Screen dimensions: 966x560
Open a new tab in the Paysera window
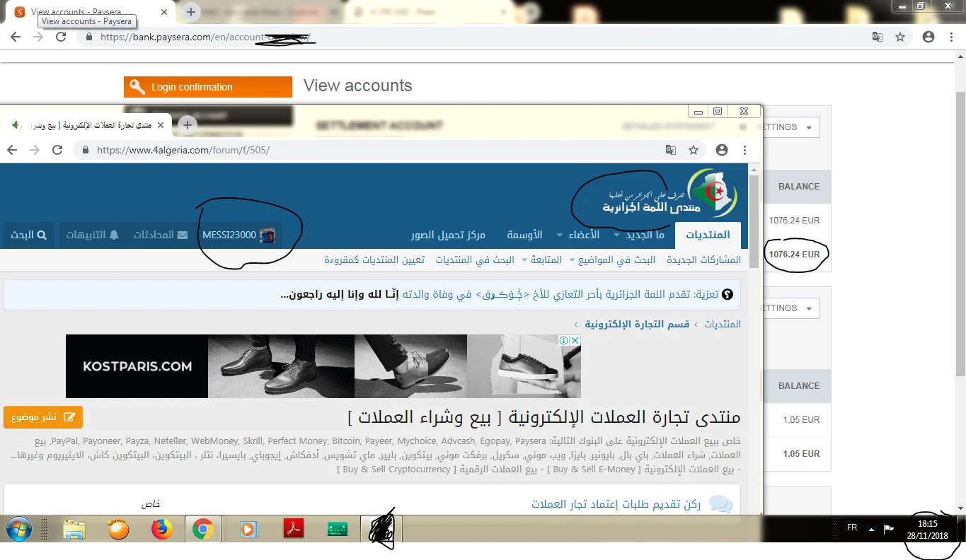pos(191,11)
